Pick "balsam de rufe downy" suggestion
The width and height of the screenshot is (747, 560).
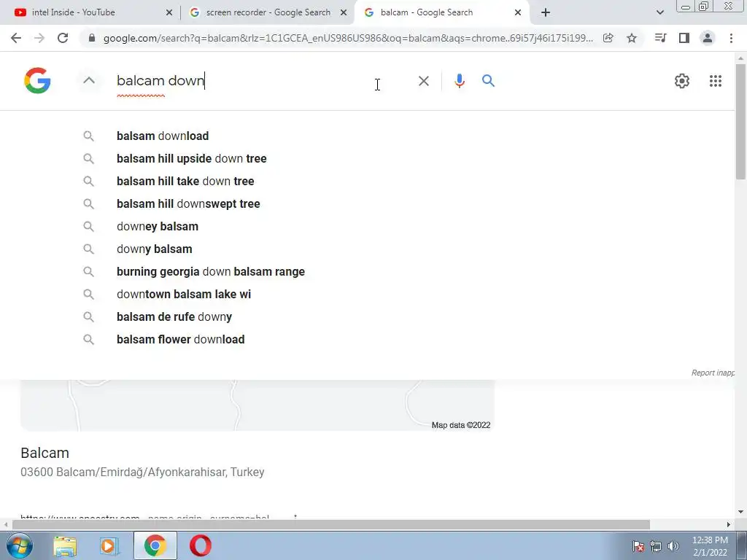[174, 317]
